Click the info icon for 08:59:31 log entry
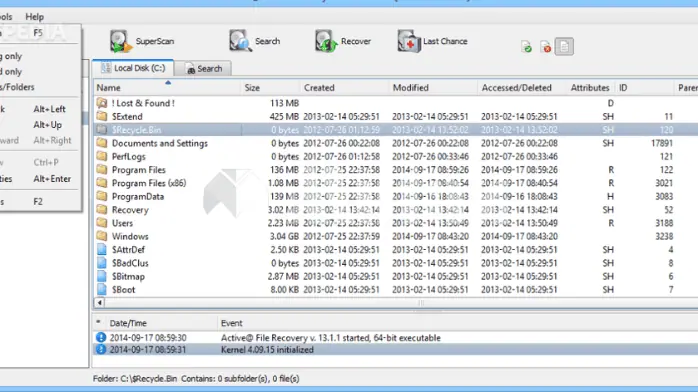The image size is (698, 392). point(101,350)
